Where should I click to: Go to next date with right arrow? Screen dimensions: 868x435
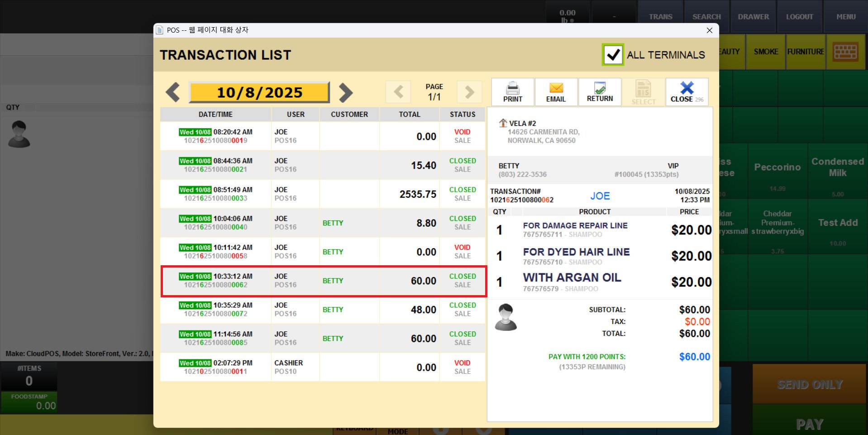click(x=346, y=92)
